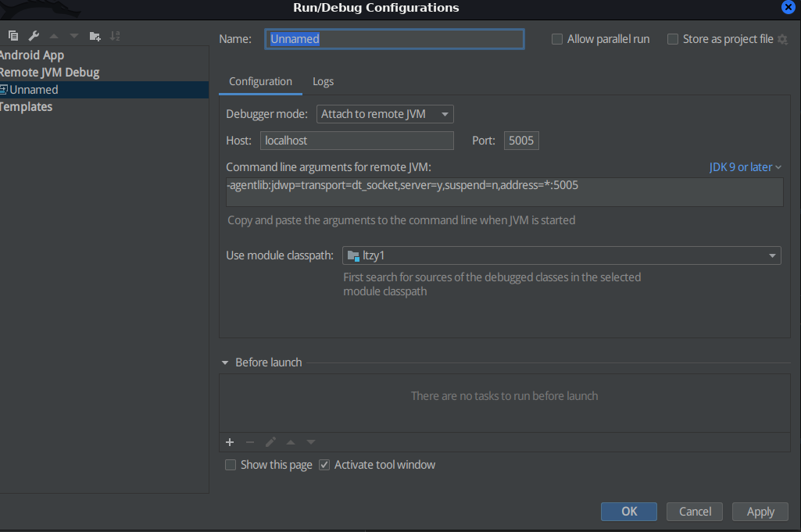Viewport: 801px width, 532px height.
Task: Open the wrench edit templates icon
Action: tap(34, 36)
